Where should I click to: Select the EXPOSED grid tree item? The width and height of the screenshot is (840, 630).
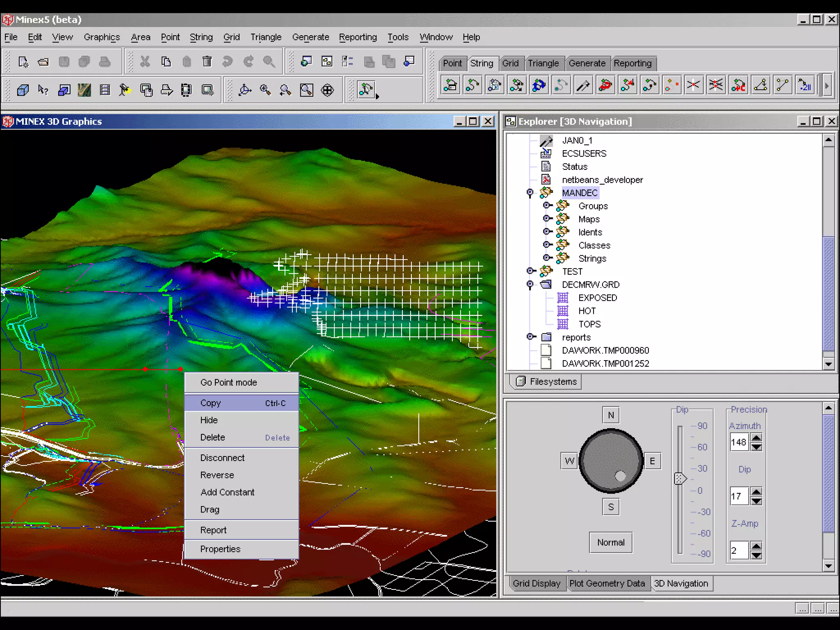pos(597,298)
